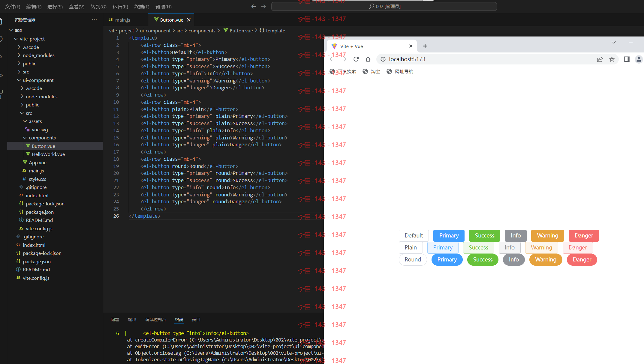Collapse the vite-project folder
Image resolution: width=644 pixels, height=364 pixels.
pyautogui.click(x=55, y=39)
